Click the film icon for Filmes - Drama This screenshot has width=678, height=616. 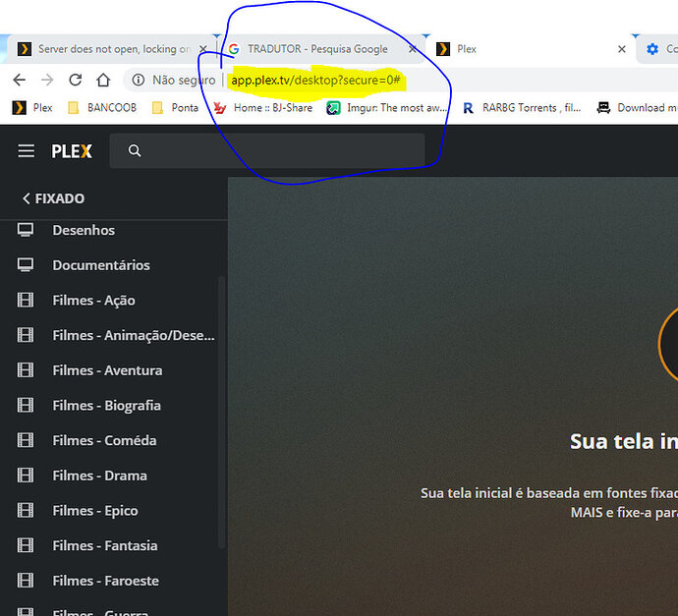click(26, 476)
